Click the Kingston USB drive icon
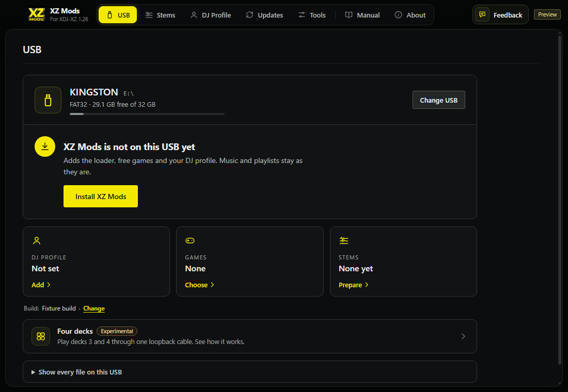This screenshot has width=568, height=392. (48, 100)
